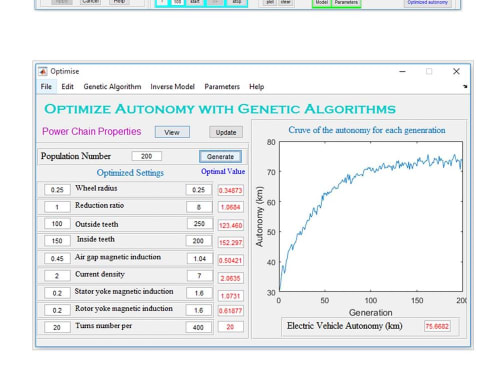
Task: Open the Inverse Model menu
Action: pyautogui.click(x=172, y=87)
